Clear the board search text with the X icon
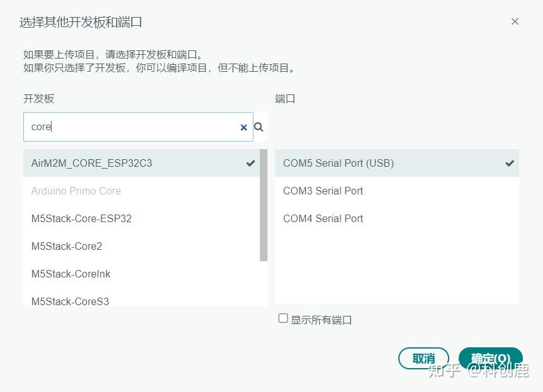Viewport: 543px width, 392px height. coord(244,127)
